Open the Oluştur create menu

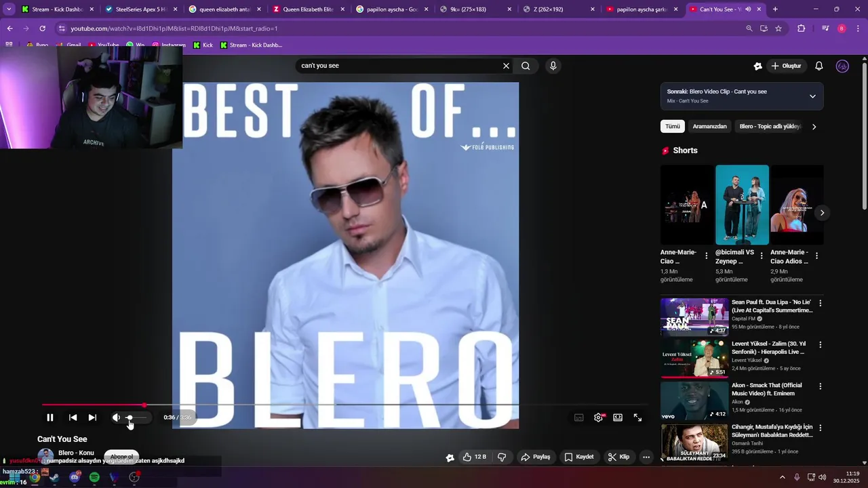[787, 66]
